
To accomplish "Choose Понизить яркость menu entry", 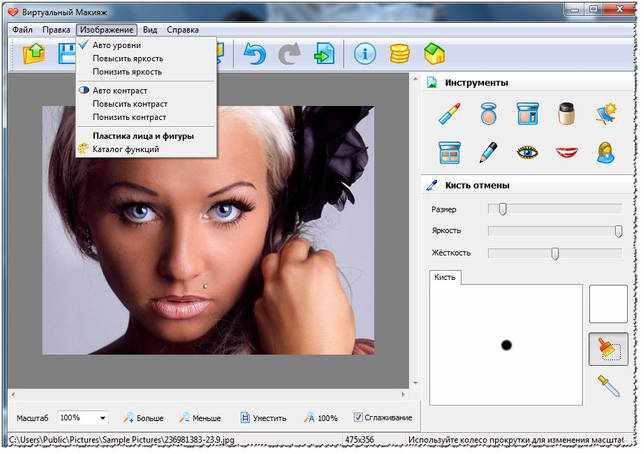I will click(x=146, y=71).
